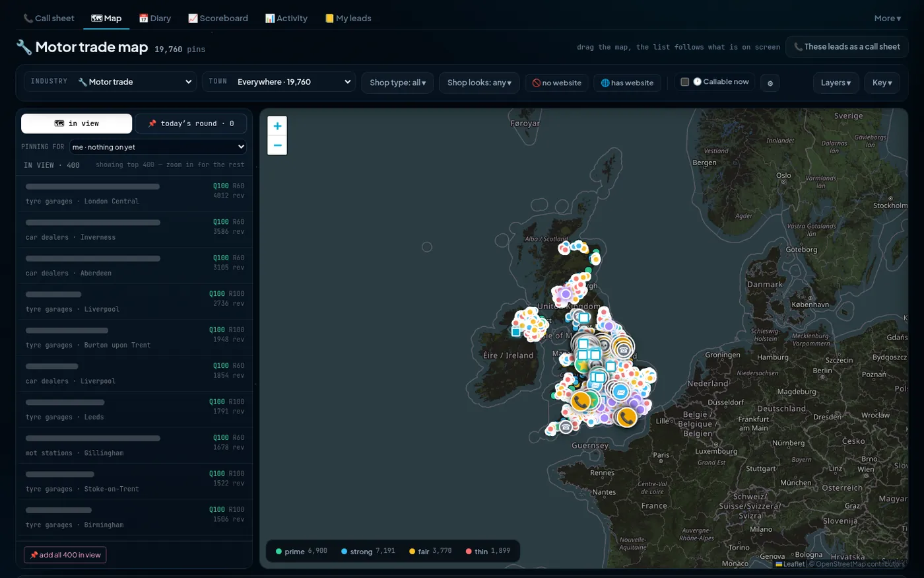
Task: Toggle the has website filter
Action: (627, 83)
